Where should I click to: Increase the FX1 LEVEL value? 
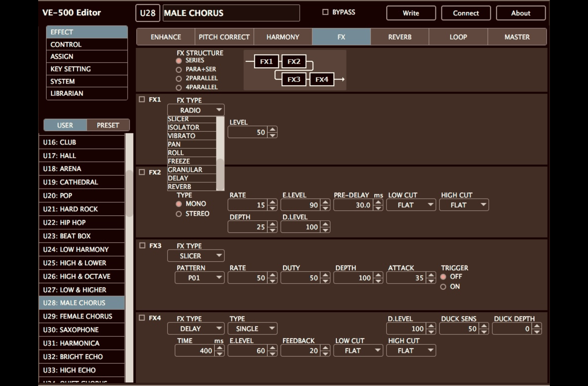click(x=272, y=129)
